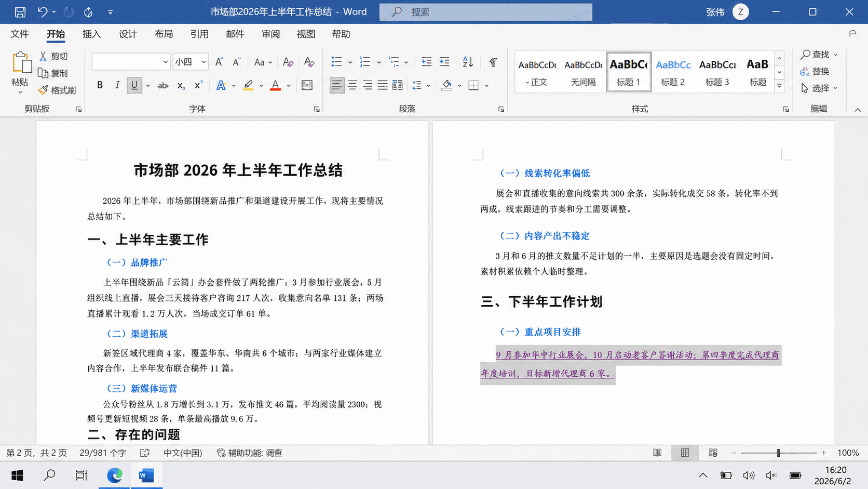Click the Save icon in title bar
868x489 pixels.
(x=20, y=11)
